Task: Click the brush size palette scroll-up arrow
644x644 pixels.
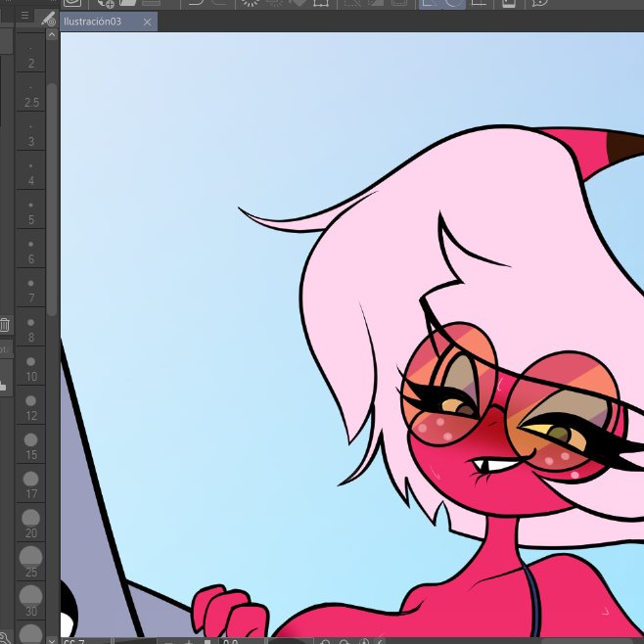Action: pos(52,35)
